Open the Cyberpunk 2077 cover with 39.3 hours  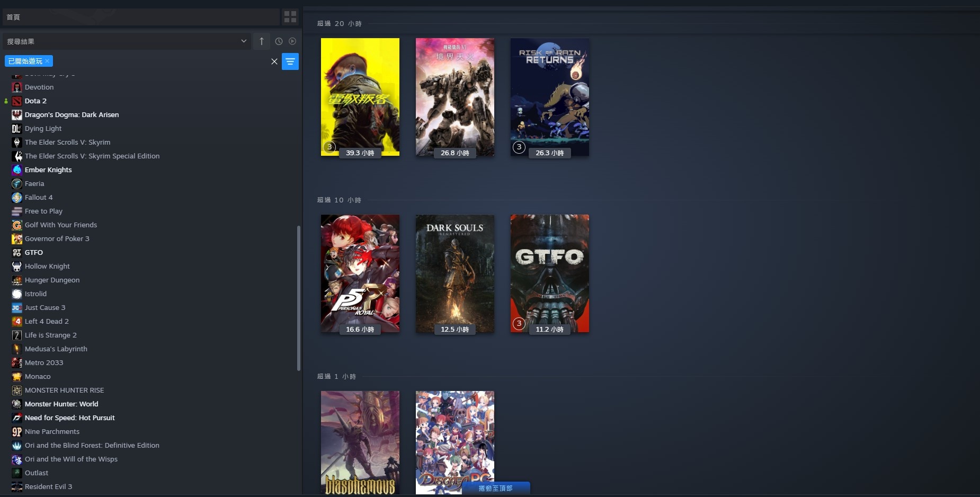coord(360,97)
